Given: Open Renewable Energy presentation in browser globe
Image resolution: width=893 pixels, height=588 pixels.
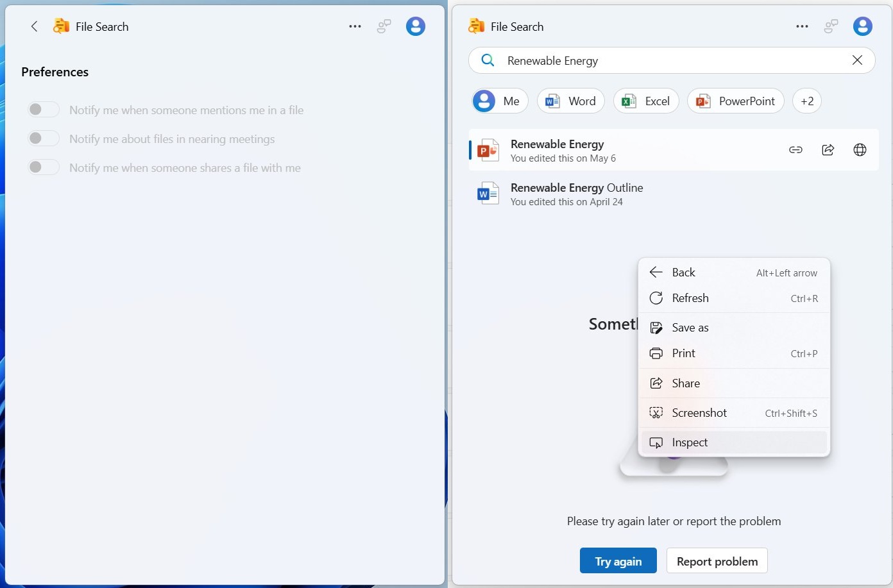Looking at the screenshot, I should pos(860,150).
